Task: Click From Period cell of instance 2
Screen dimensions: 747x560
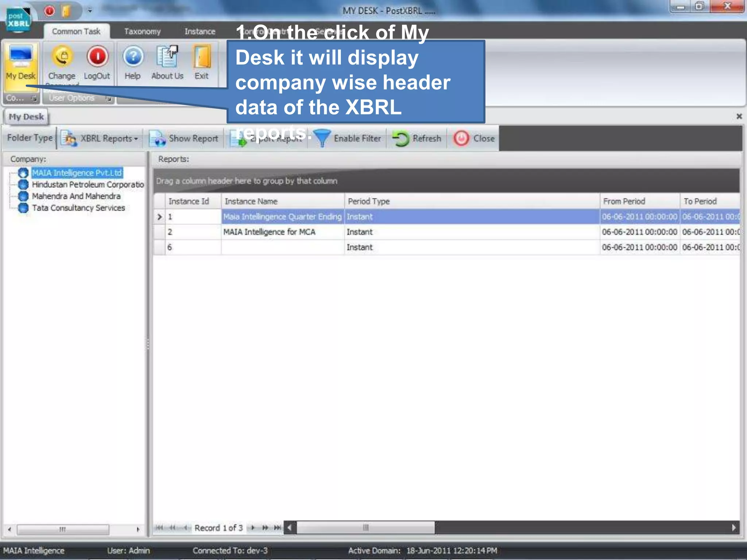Action: pyautogui.click(x=640, y=232)
